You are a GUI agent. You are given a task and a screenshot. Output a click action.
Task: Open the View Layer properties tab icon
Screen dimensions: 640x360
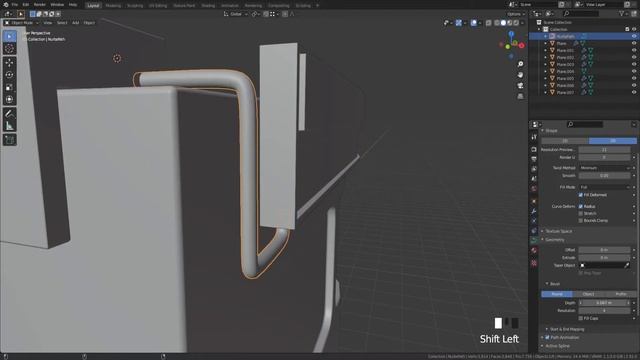(534, 169)
